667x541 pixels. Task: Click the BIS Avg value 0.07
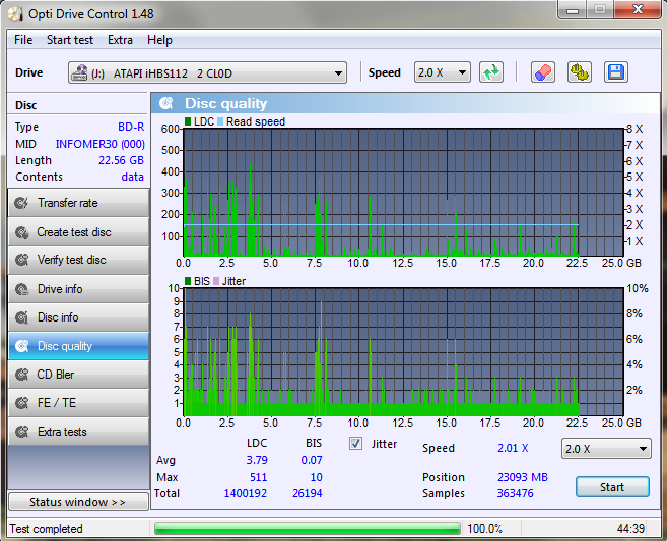312,460
